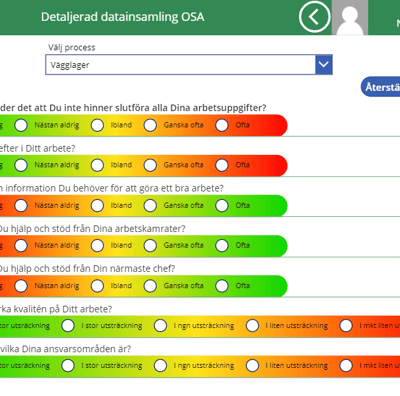Choose Ibland in the second question row
This screenshot has height=396, width=400.
click(x=98, y=165)
